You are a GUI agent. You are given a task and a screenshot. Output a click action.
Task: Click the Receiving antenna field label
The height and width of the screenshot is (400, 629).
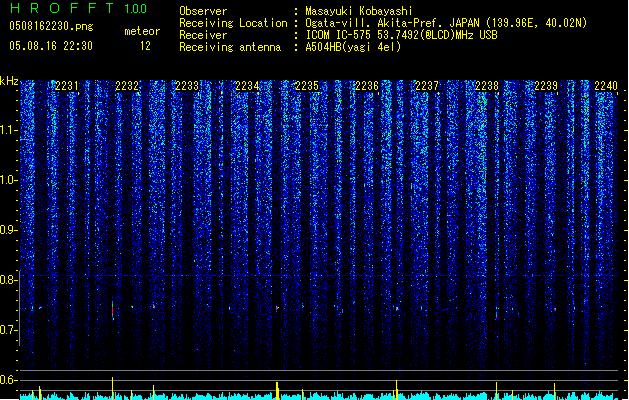pyautogui.click(x=230, y=47)
